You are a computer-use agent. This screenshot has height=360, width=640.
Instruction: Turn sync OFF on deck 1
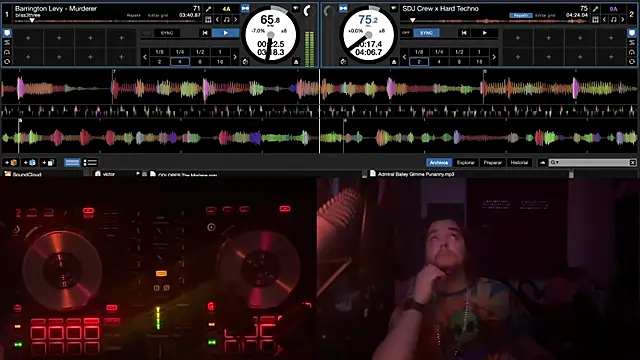[147, 33]
